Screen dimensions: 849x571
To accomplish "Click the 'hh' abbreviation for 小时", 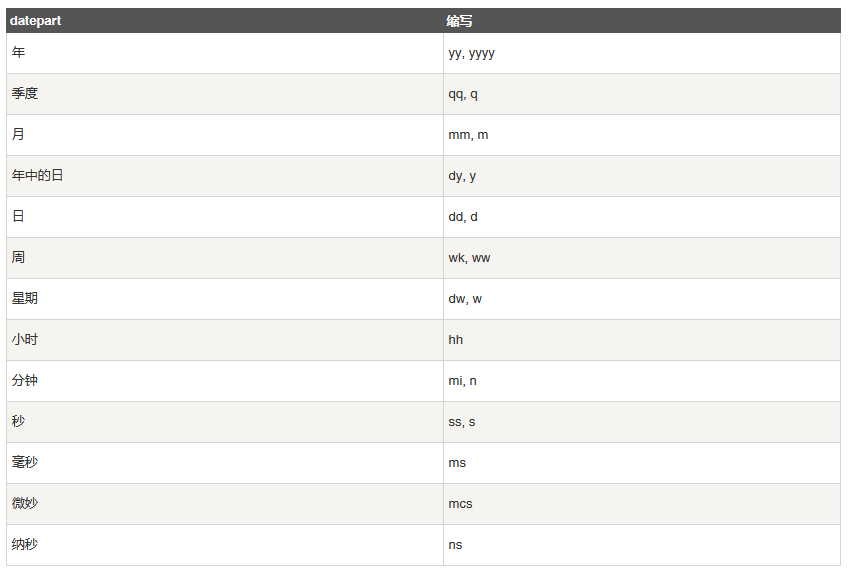I will (456, 340).
